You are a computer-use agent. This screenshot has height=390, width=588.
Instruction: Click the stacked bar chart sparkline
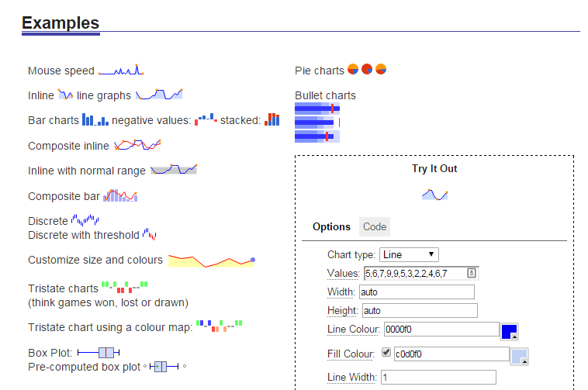[x=272, y=119]
